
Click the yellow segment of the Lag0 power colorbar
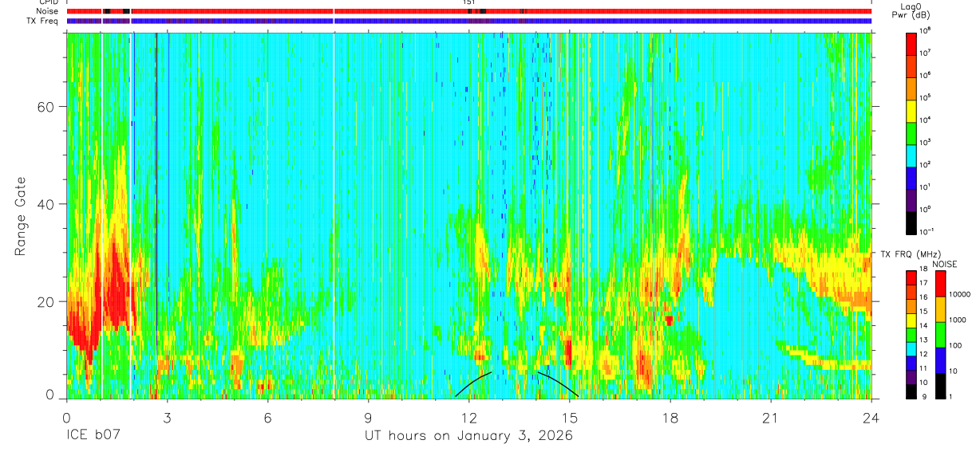click(x=911, y=111)
